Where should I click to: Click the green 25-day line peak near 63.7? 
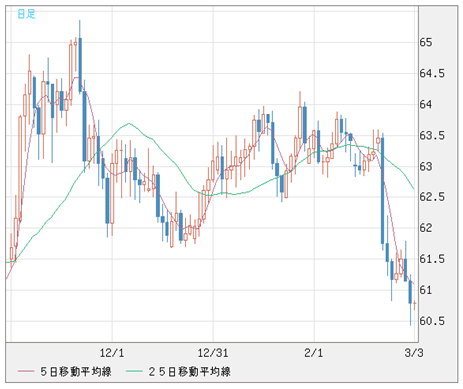coord(129,124)
